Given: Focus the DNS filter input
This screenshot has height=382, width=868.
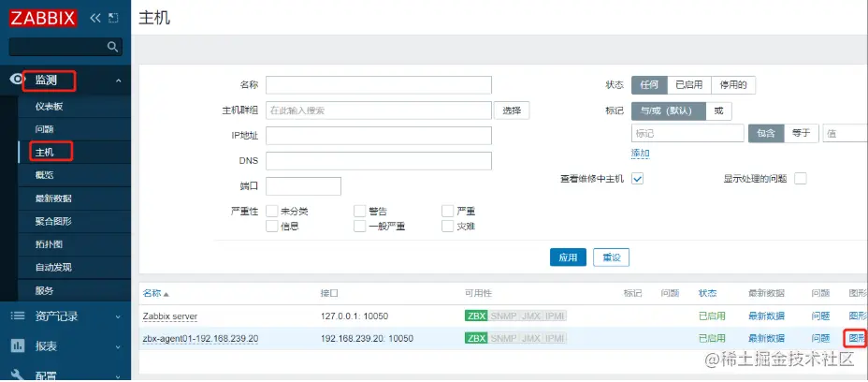Looking at the screenshot, I should click(379, 161).
